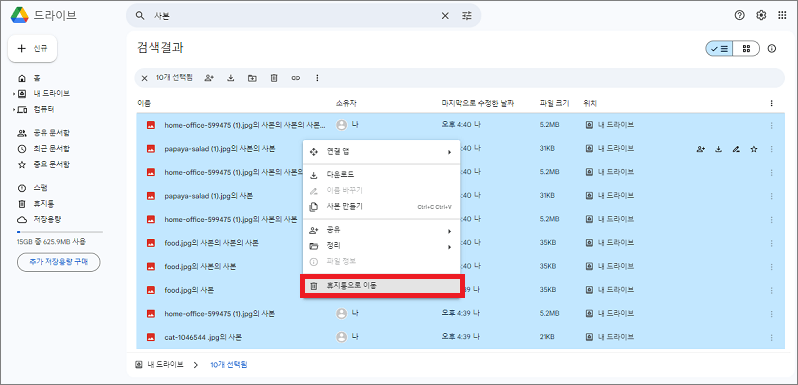Screen dimensions: 798x385
Task: Expand the 컴퓨터 sidebar tree arrow
Action: pos(14,109)
